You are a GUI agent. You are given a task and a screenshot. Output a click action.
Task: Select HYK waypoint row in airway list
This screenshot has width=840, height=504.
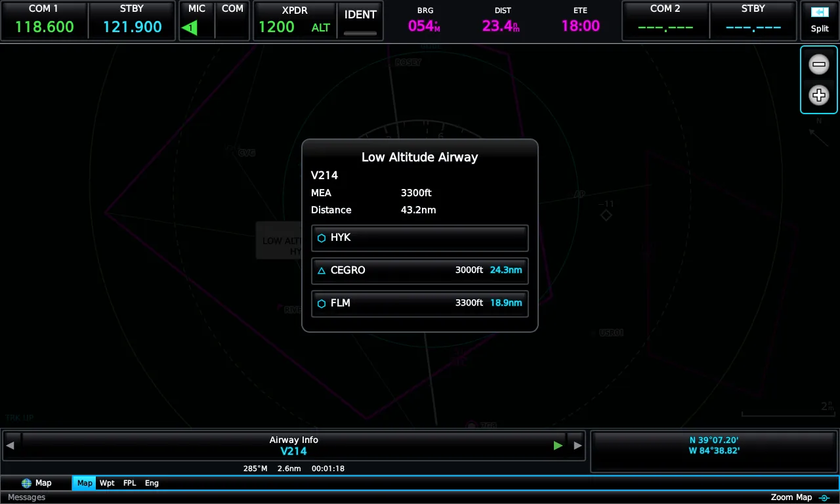(420, 238)
